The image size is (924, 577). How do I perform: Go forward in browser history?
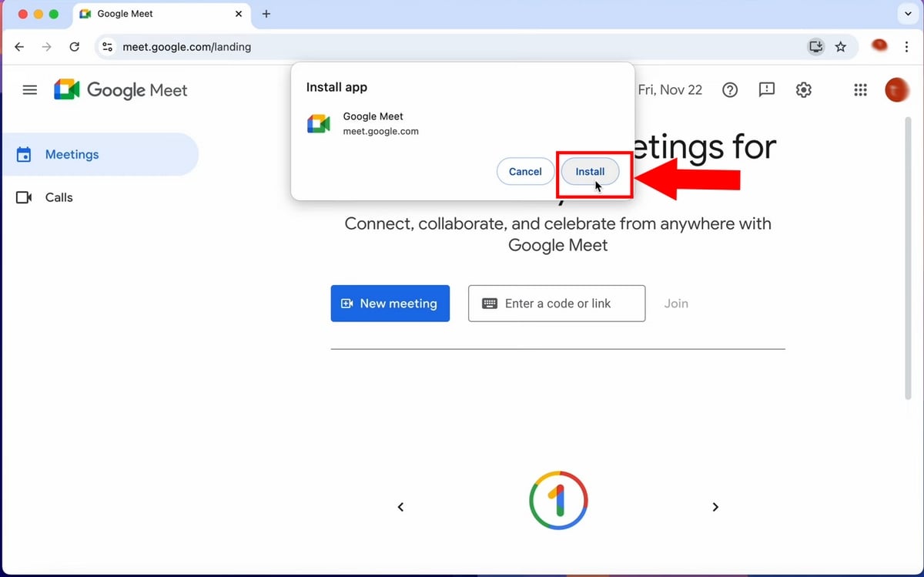coord(47,47)
